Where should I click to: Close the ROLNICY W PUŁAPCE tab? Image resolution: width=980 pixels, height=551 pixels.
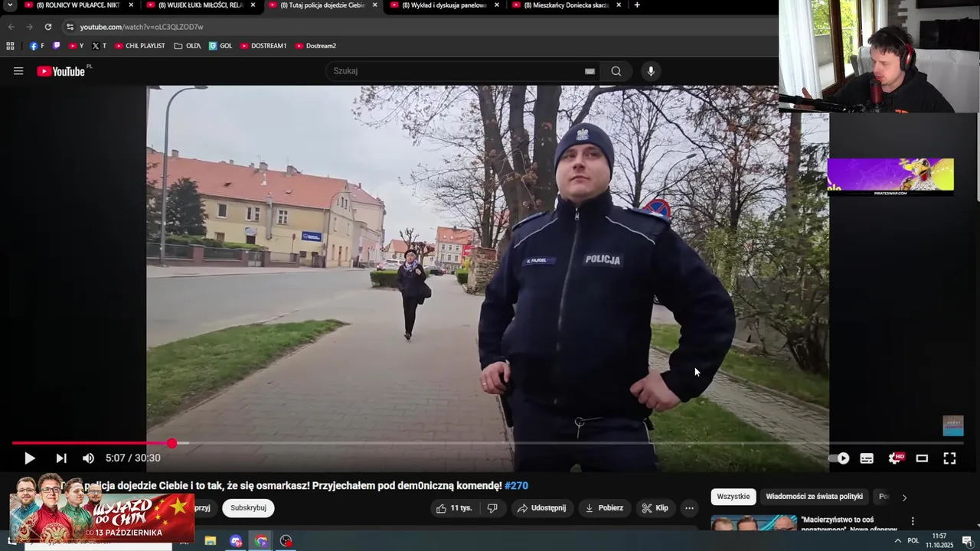tap(131, 5)
